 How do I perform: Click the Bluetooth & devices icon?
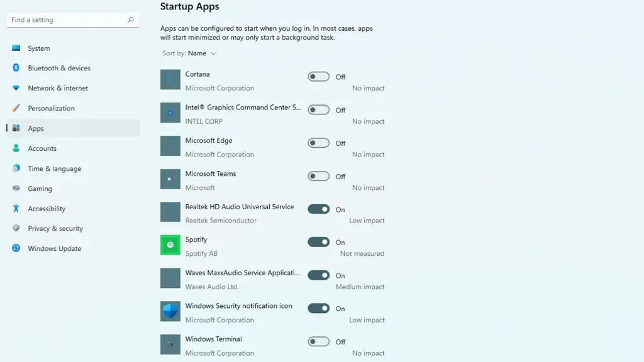[x=16, y=68]
